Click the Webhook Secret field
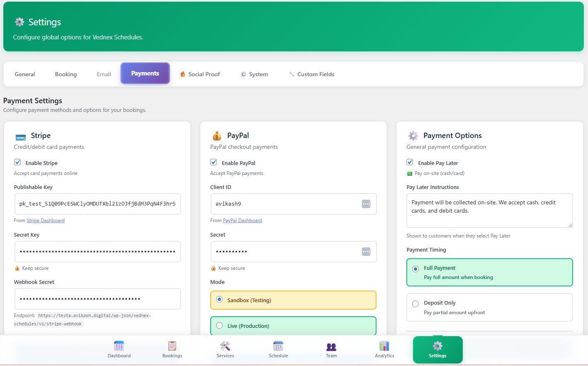The height and width of the screenshot is (366, 588). (x=97, y=299)
